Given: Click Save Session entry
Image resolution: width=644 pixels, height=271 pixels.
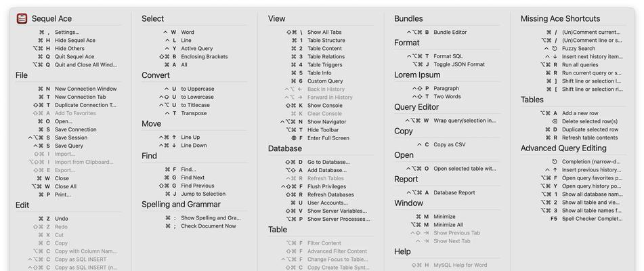Looking at the screenshot, I should coord(71,138).
